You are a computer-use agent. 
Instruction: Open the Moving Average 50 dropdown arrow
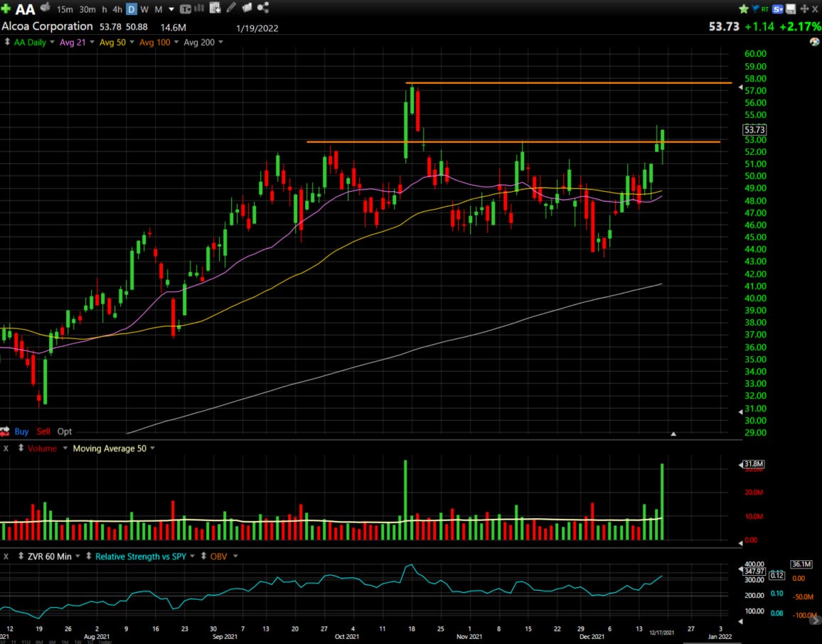153,449
